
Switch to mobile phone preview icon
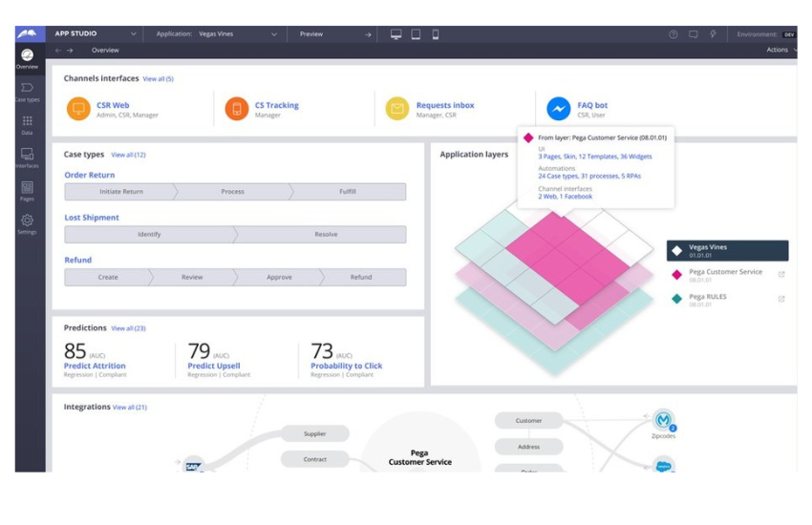click(436, 34)
